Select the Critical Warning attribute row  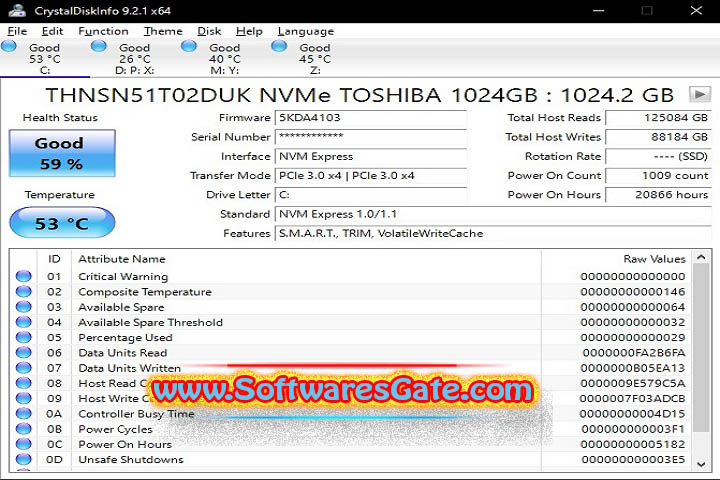pyautogui.click(x=351, y=276)
